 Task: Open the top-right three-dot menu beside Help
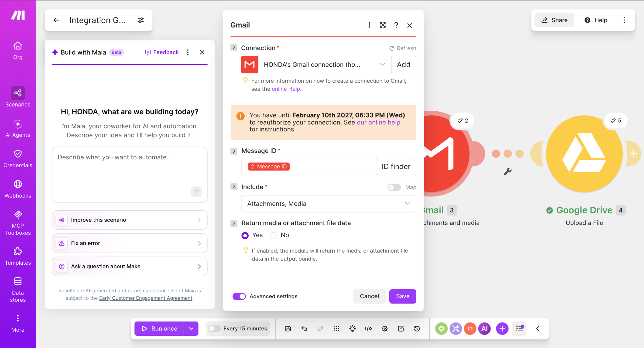click(x=624, y=20)
